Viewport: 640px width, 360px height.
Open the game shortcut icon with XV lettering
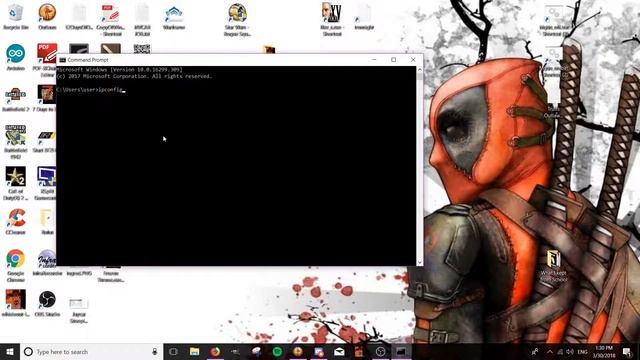(x=331, y=20)
